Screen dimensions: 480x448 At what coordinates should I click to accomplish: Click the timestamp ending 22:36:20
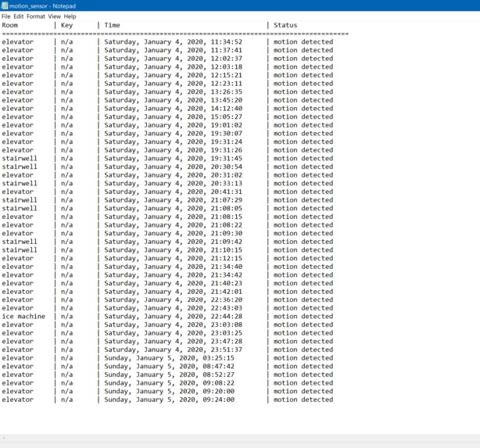(x=174, y=299)
